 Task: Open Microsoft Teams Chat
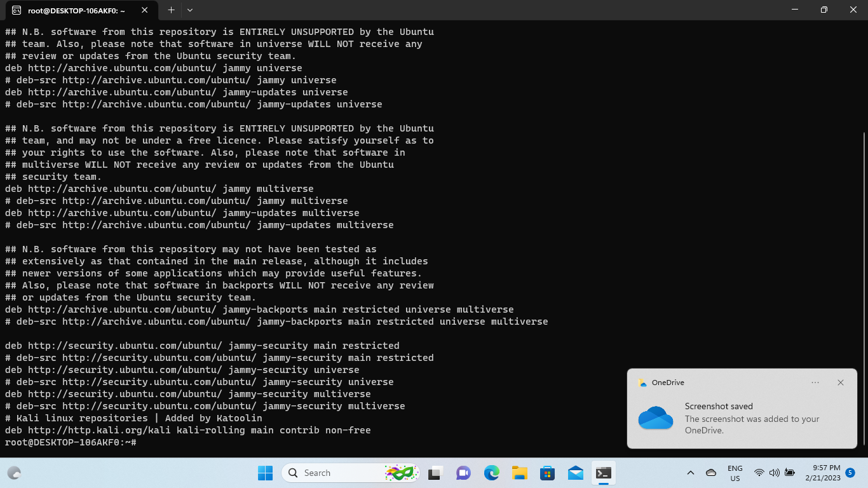pos(463,473)
